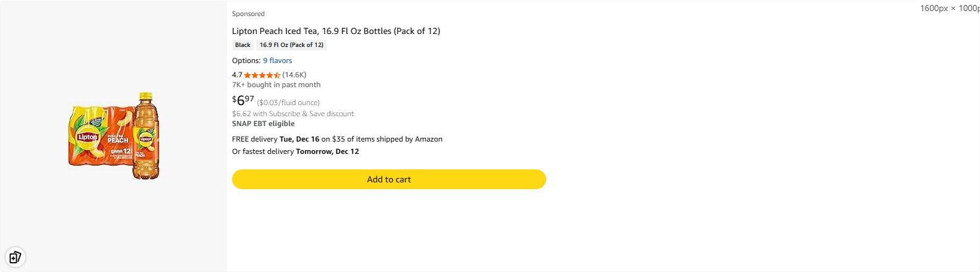980x272 pixels.
Task: Click the fastest delivery Tomorrow, Dec 12 text
Action: pyautogui.click(x=295, y=151)
